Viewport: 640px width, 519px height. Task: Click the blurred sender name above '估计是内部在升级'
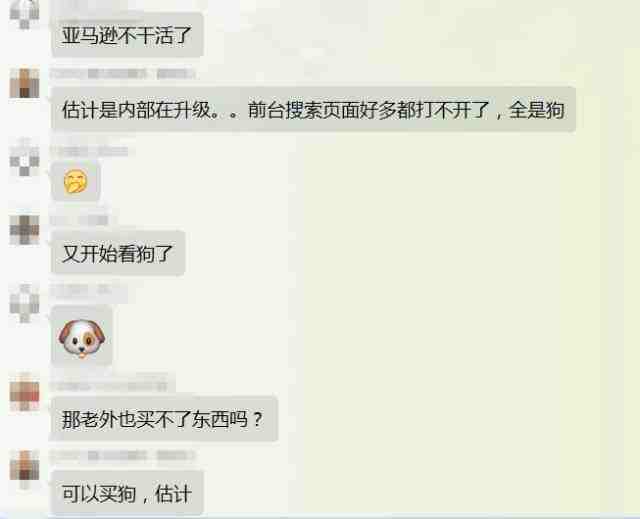click(122, 74)
